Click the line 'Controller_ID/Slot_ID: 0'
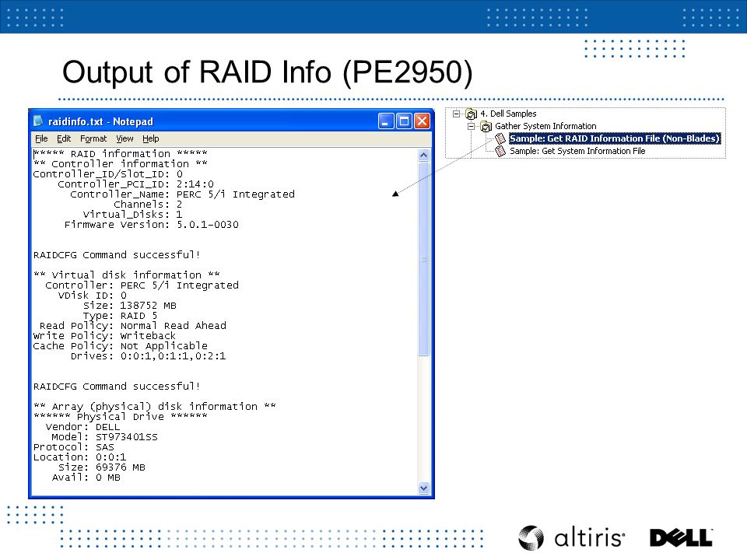The width and height of the screenshot is (747, 560). coord(107,173)
